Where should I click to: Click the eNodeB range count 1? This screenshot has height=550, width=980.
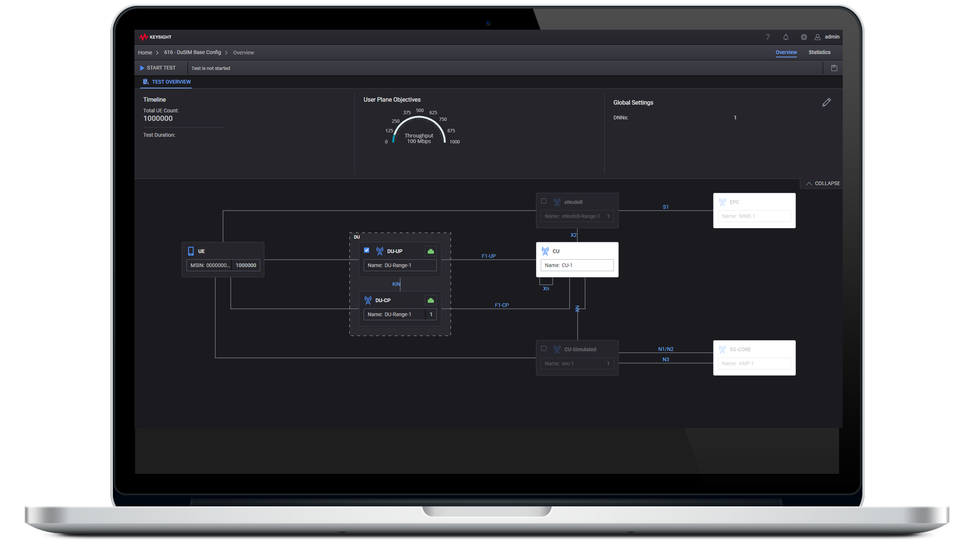tap(608, 216)
